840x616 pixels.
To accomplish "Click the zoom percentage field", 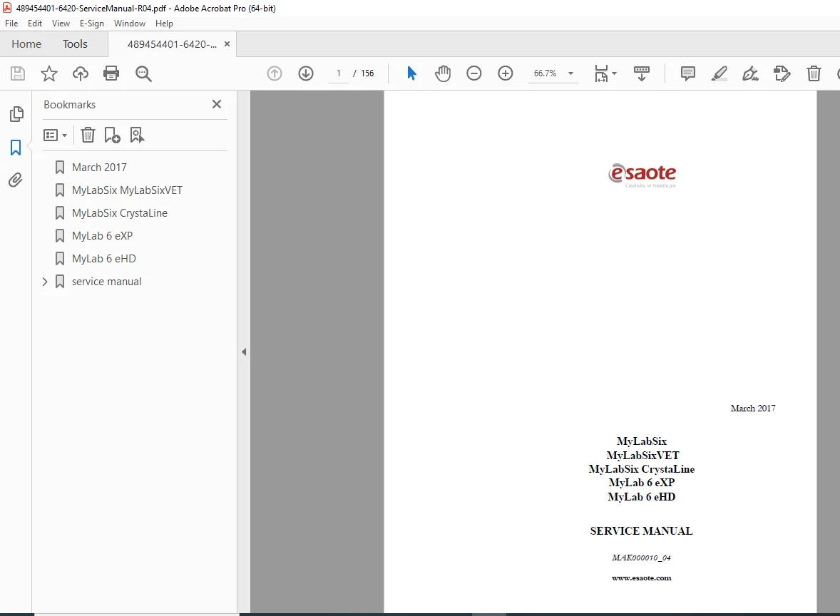I will [545, 73].
